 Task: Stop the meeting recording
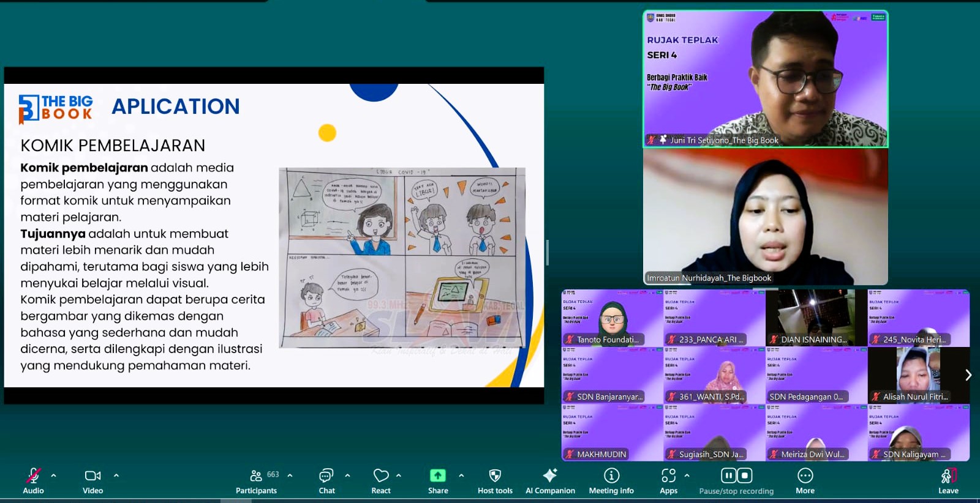[x=744, y=475]
